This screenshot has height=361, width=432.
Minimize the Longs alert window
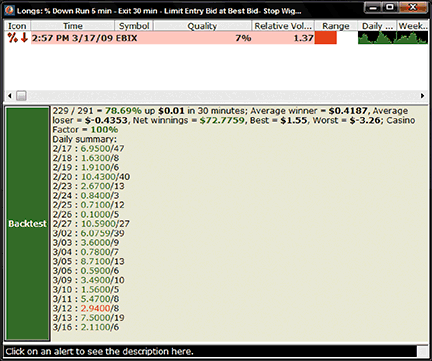(x=374, y=7)
